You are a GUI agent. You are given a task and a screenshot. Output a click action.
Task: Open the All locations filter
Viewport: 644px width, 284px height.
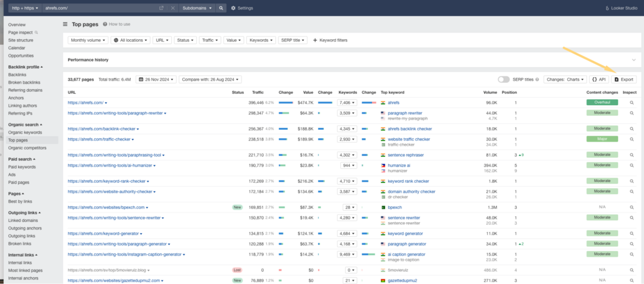pyautogui.click(x=130, y=40)
